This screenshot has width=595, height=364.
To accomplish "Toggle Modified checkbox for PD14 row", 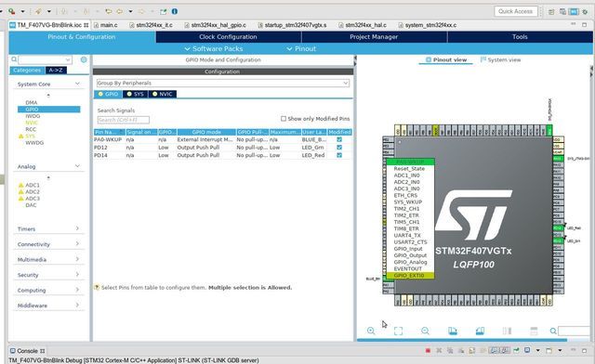I will tap(339, 155).
